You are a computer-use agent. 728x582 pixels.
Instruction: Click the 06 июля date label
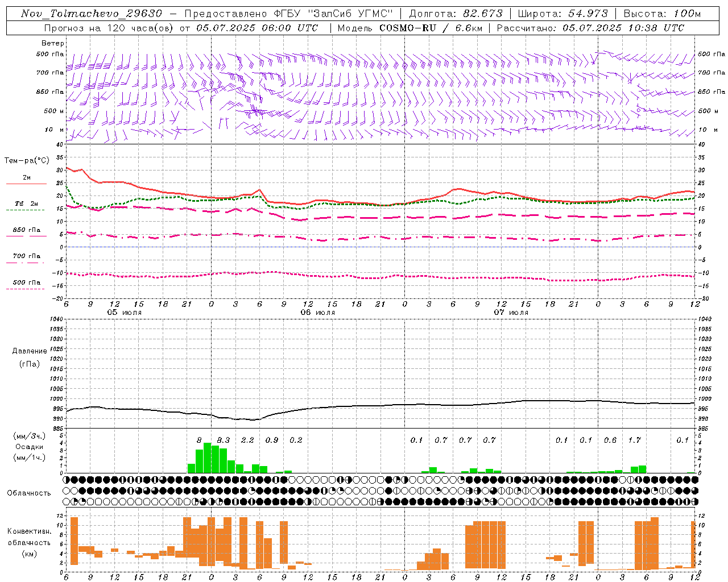[318, 313]
